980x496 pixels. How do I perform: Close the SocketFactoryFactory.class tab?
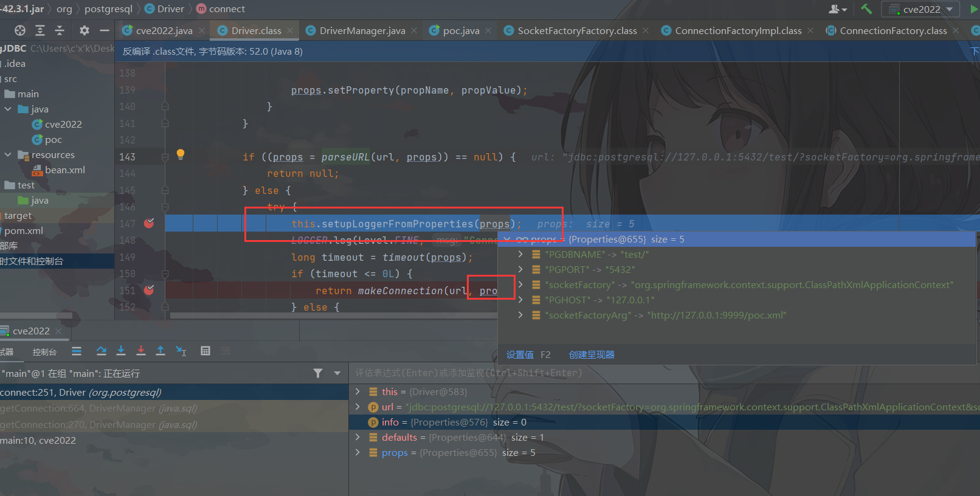(x=646, y=30)
